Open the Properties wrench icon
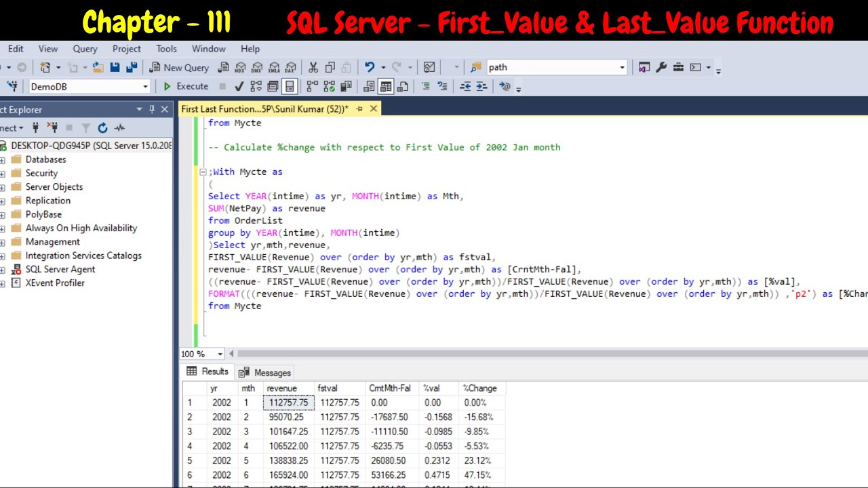The height and width of the screenshot is (488, 868). coord(661,67)
